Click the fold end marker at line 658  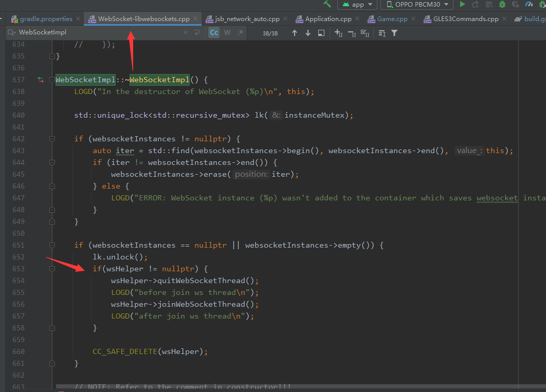point(52,328)
